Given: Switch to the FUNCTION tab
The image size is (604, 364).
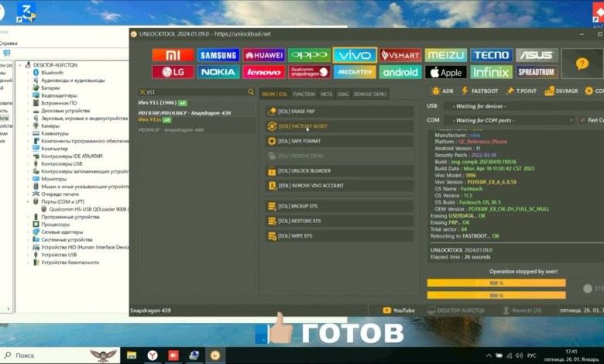Looking at the screenshot, I should pos(304,94).
